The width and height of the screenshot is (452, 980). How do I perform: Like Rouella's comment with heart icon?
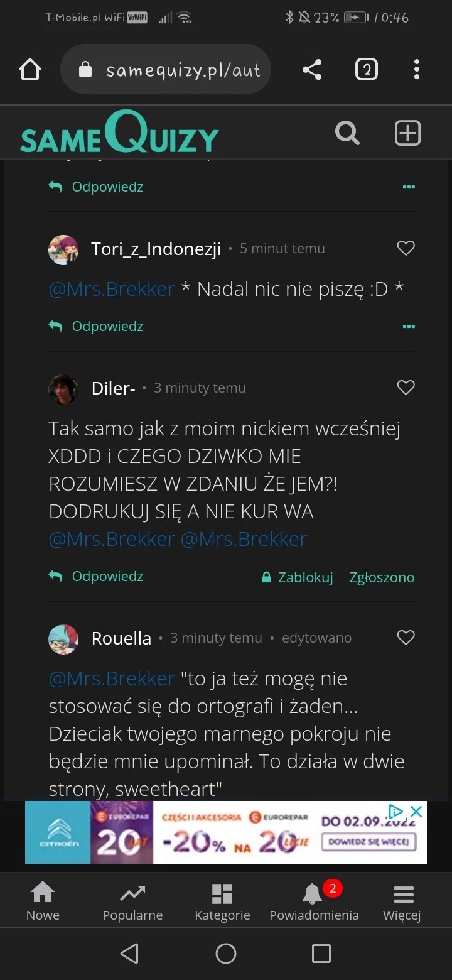coord(406,638)
